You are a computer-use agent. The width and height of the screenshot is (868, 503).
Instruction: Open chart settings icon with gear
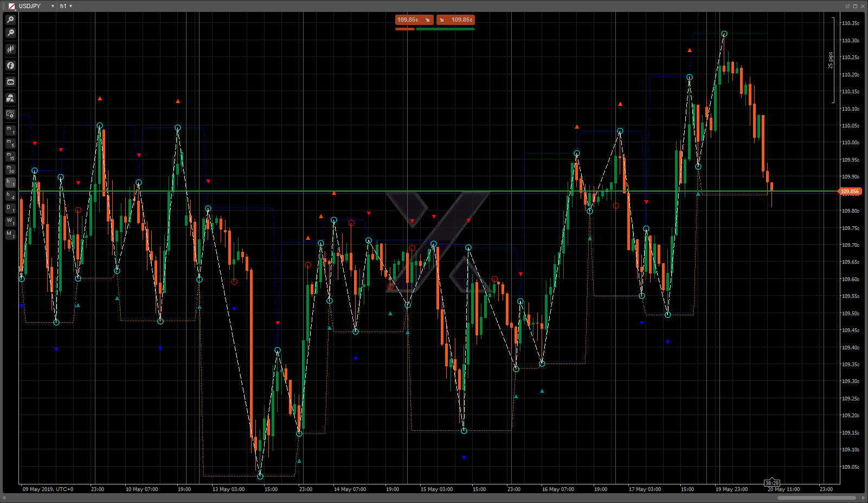(x=10, y=114)
